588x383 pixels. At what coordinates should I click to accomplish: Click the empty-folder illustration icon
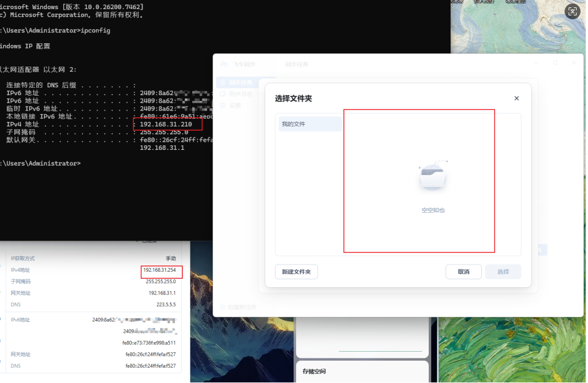click(433, 176)
